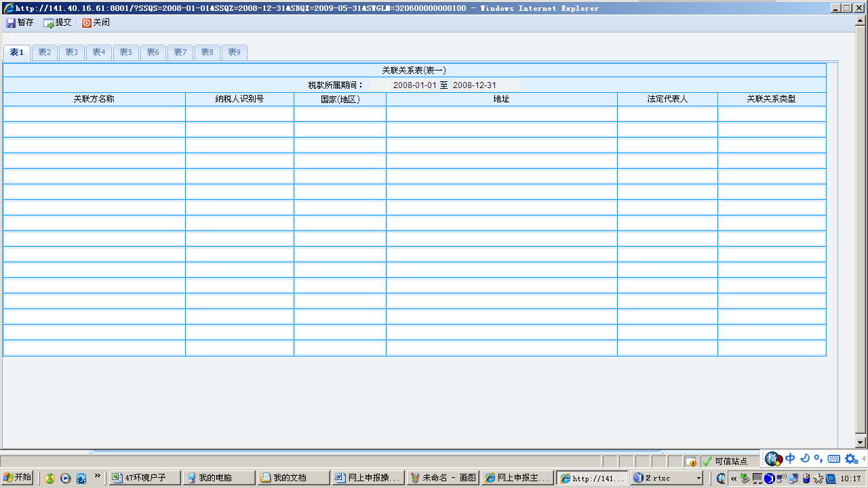This screenshot has width=868, height=488.
Task: Select the 表7 tab
Action: [x=180, y=52]
